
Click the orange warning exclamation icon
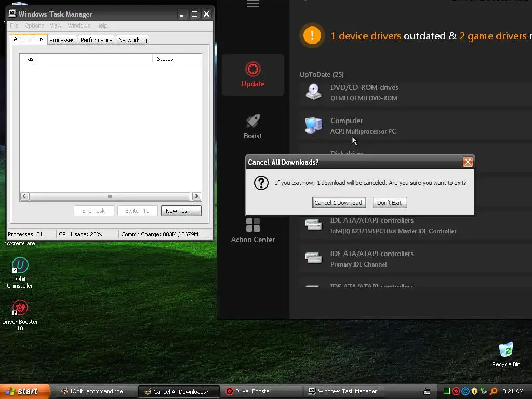pos(312,35)
